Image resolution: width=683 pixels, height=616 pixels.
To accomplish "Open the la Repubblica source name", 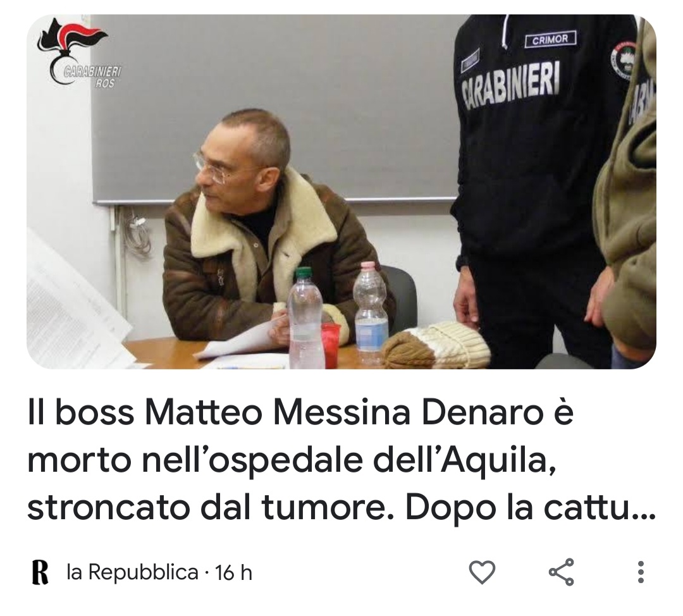I will click(132, 572).
